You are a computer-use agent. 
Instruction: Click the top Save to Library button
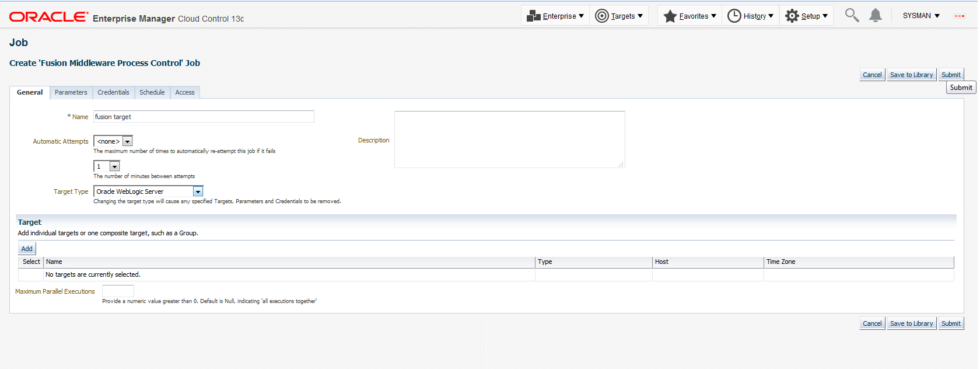coord(911,75)
